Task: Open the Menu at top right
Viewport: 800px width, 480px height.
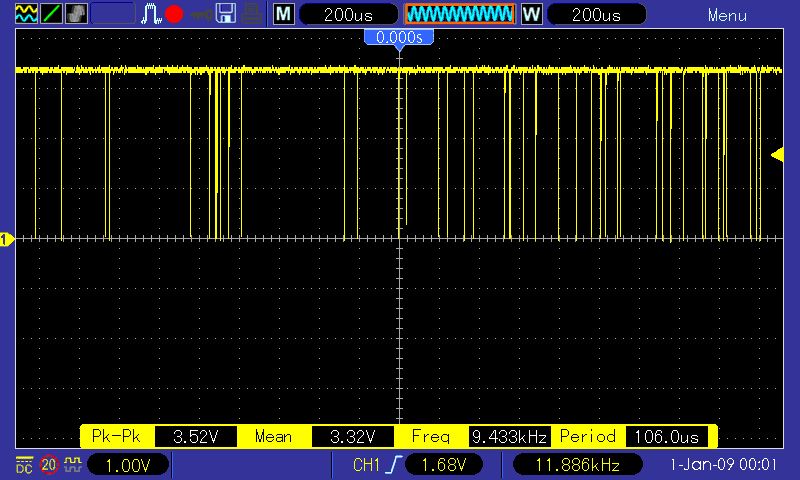Action: [x=727, y=15]
